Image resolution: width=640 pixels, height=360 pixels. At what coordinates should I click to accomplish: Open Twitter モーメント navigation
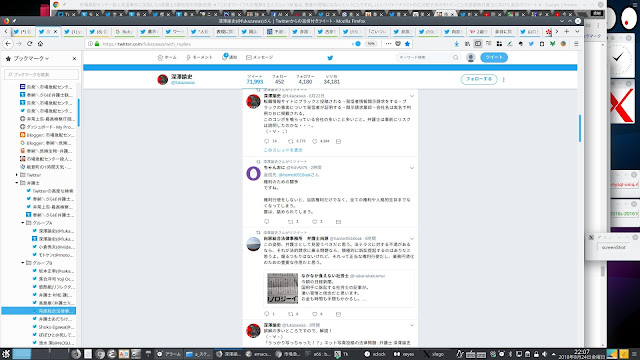199,58
